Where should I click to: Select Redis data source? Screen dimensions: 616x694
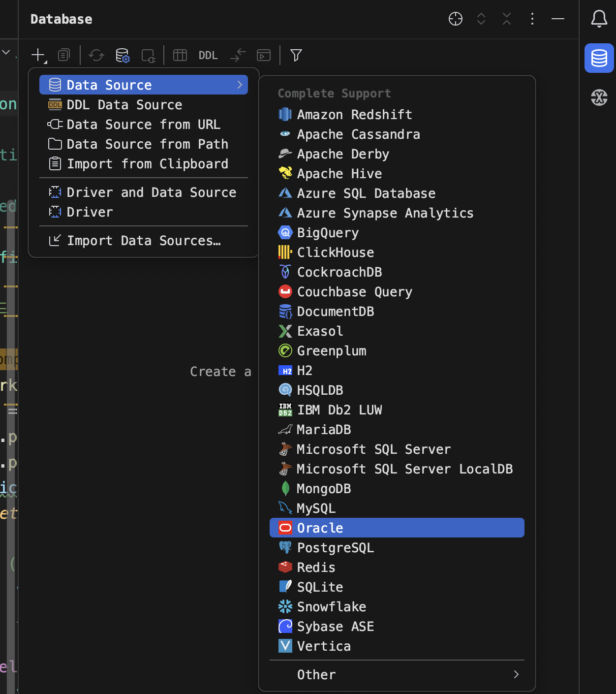397,567
